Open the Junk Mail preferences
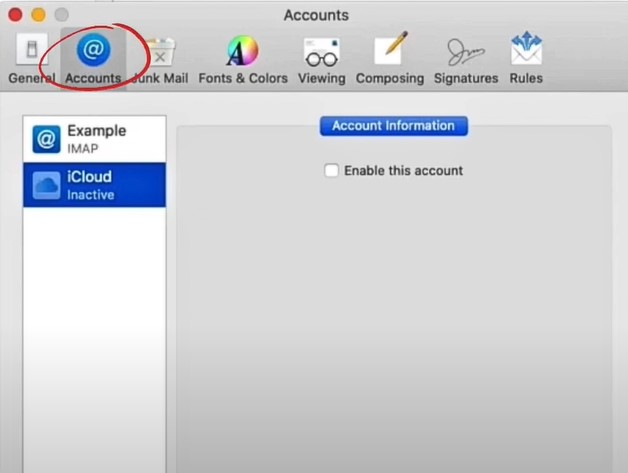Viewport: 628px width, 473px height. click(160, 58)
